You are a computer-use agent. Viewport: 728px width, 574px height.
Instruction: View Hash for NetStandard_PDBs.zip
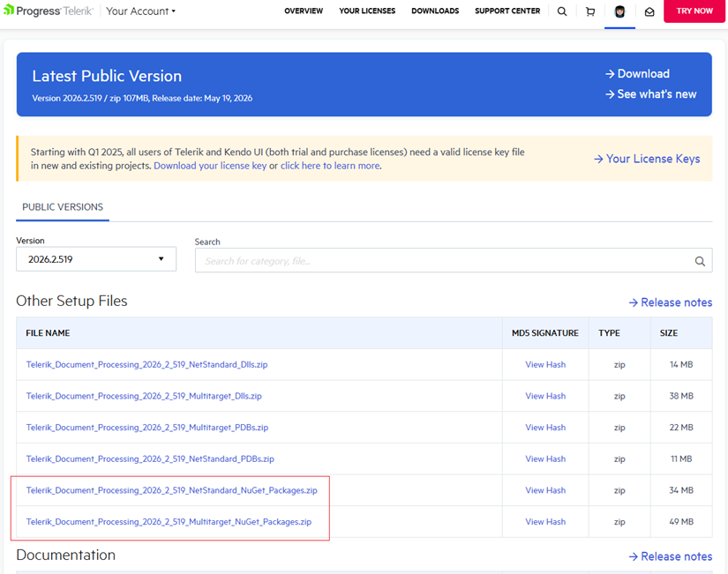(545, 458)
